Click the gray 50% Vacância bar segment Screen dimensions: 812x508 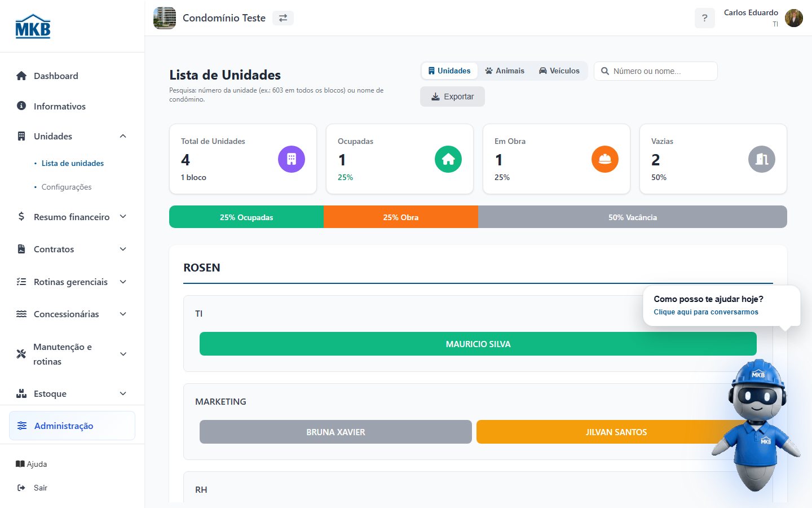pos(633,217)
